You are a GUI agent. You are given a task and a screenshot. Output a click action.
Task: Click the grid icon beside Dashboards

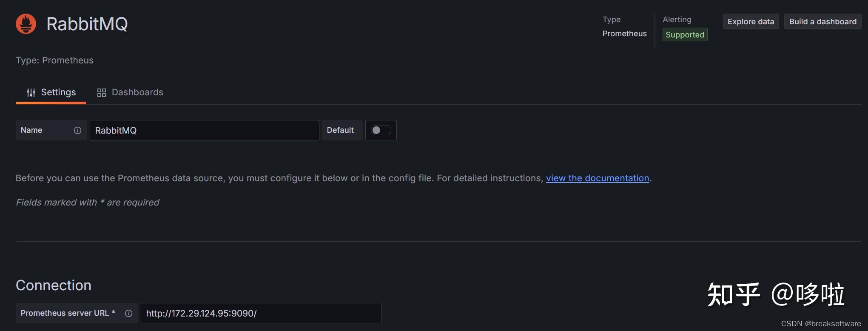click(101, 93)
